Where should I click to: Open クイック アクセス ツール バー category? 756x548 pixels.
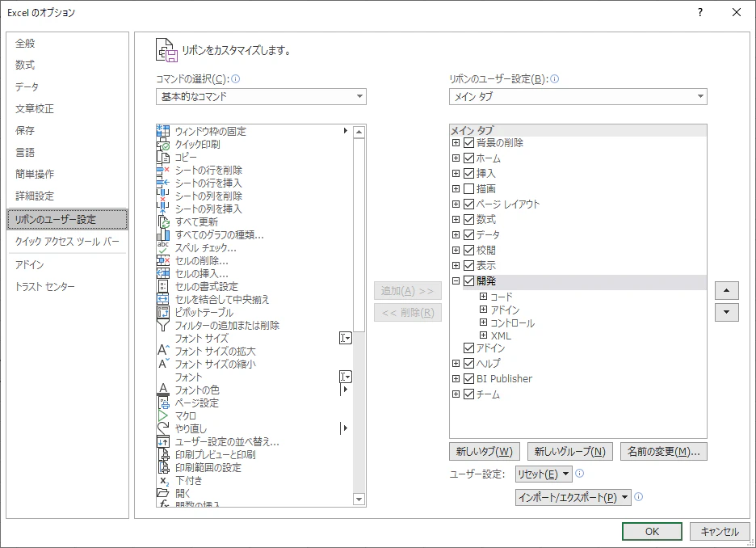[67, 242]
